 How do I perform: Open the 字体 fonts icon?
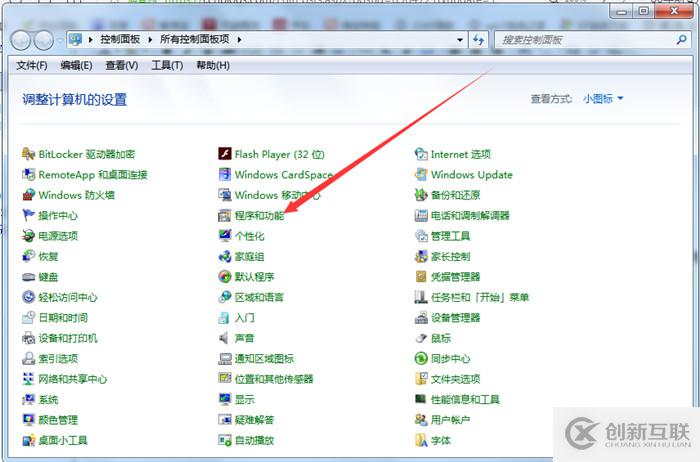[x=421, y=440]
